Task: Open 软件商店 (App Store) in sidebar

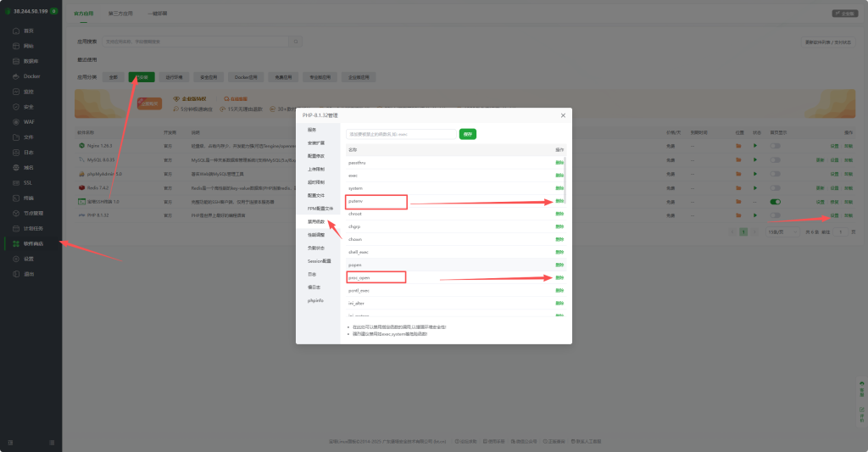Action: [x=33, y=243]
